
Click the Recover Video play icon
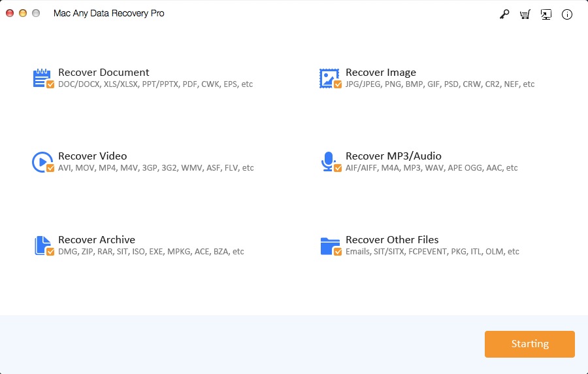pos(41,161)
